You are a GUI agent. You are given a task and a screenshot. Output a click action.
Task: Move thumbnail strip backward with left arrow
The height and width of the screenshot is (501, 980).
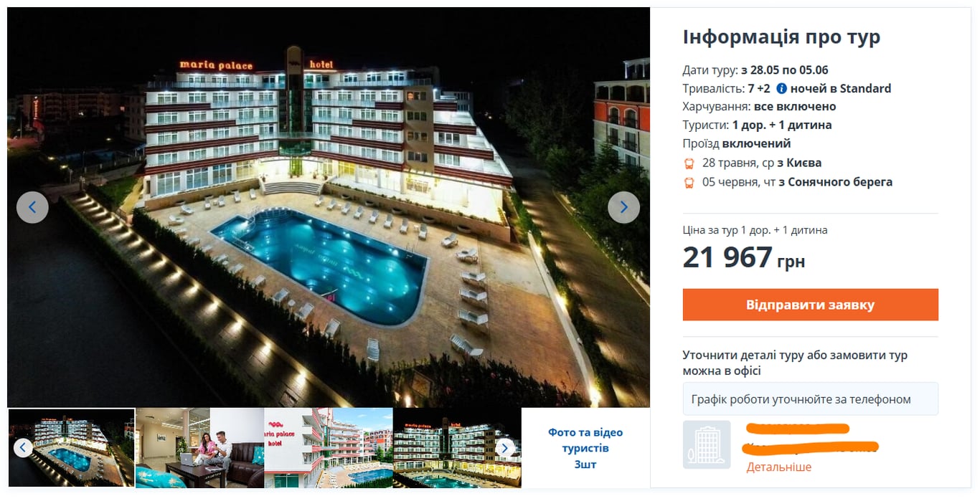pos(23,448)
